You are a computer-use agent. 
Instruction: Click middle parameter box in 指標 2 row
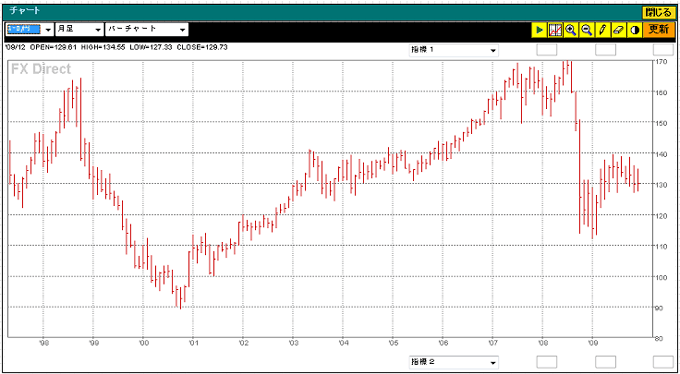pyautogui.click(x=605, y=362)
